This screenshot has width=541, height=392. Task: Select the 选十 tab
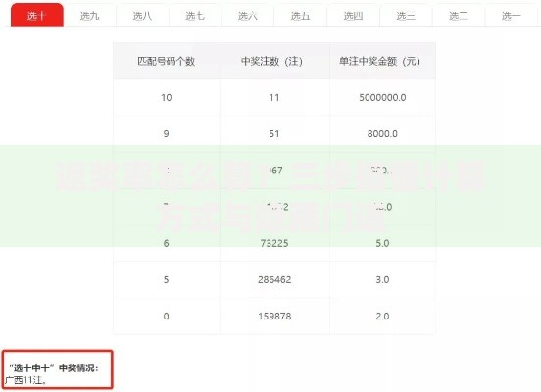[x=37, y=15]
